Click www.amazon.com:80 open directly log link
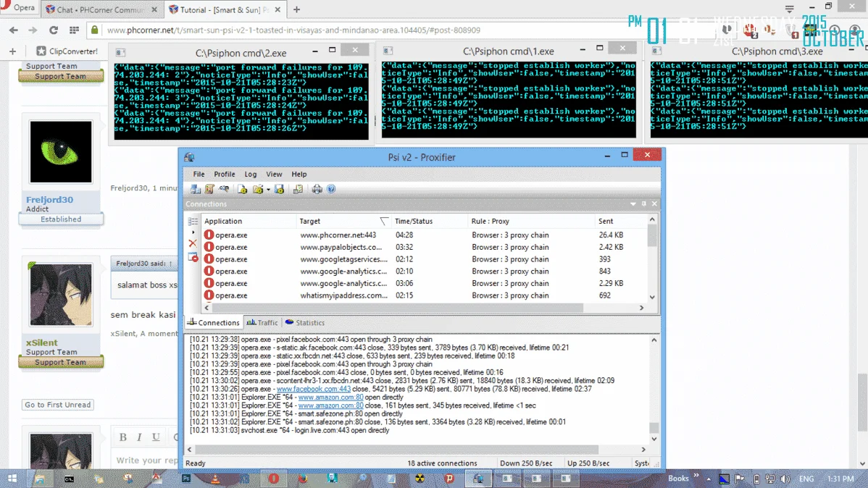This screenshot has width=868, height=488. pyautogui.click(x=330, y=397)
